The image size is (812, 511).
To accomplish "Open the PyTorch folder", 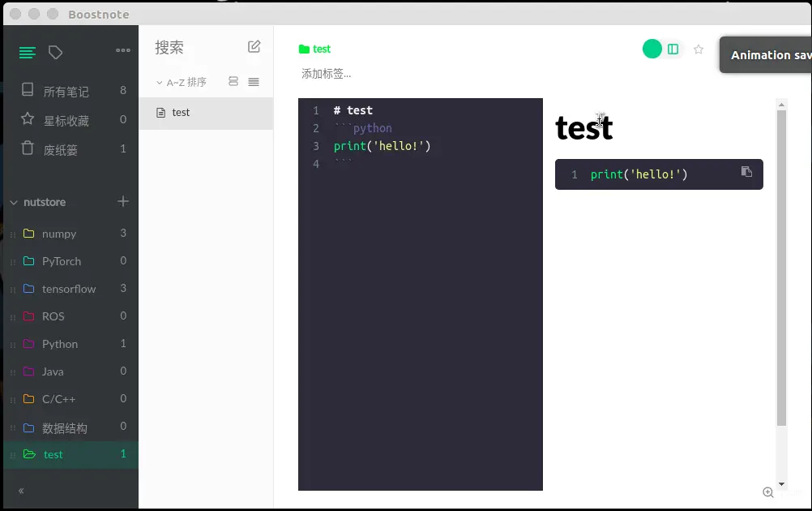I will point(71,260).
